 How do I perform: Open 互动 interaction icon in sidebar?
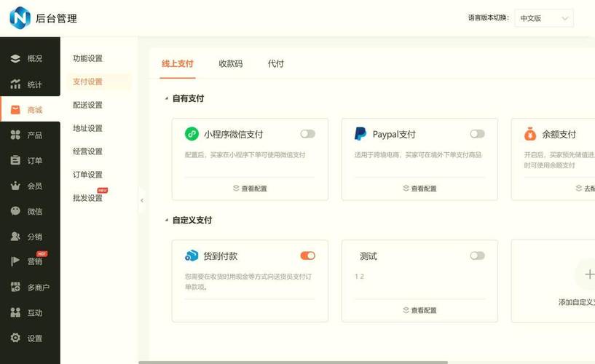point(15,312)
